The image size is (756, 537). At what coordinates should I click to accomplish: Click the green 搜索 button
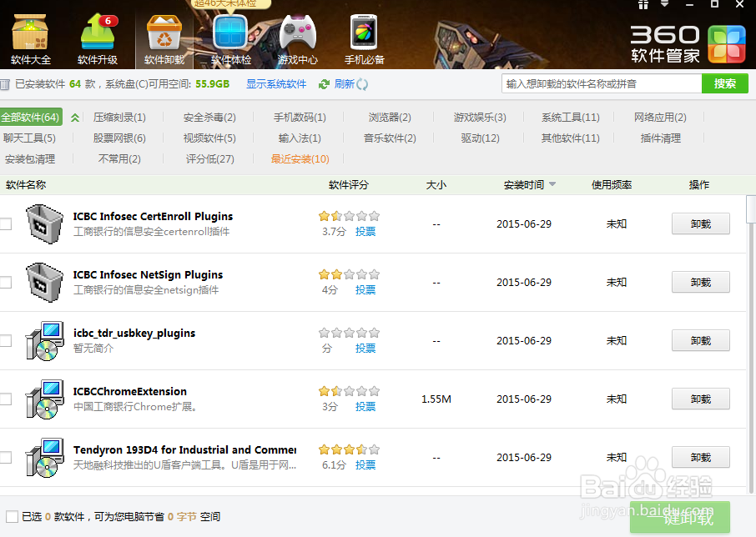pyautogui.click(x=724, y=83)
